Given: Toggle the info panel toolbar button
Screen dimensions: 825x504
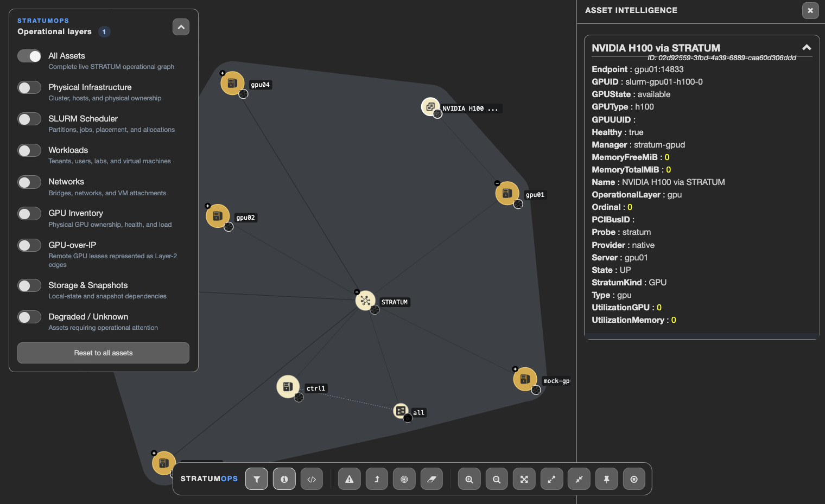Looking at the screenshot, I should pyautogui.click(x=284, y=479).
